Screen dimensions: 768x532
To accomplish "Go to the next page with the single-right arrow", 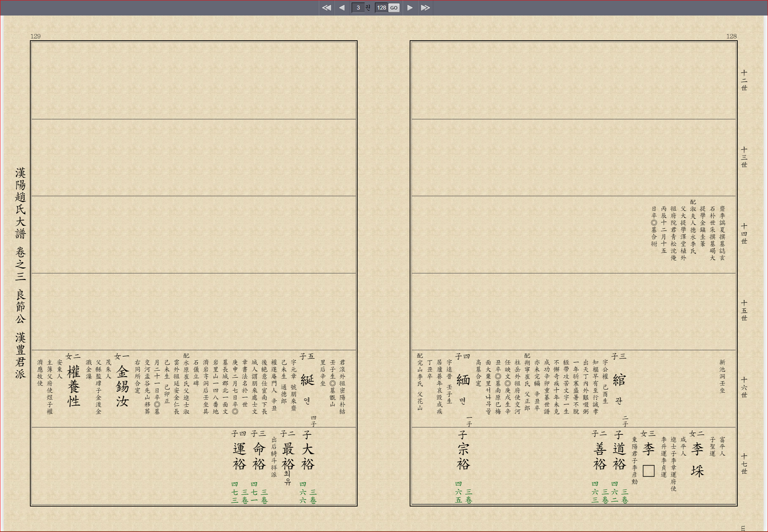I will 410,8.
